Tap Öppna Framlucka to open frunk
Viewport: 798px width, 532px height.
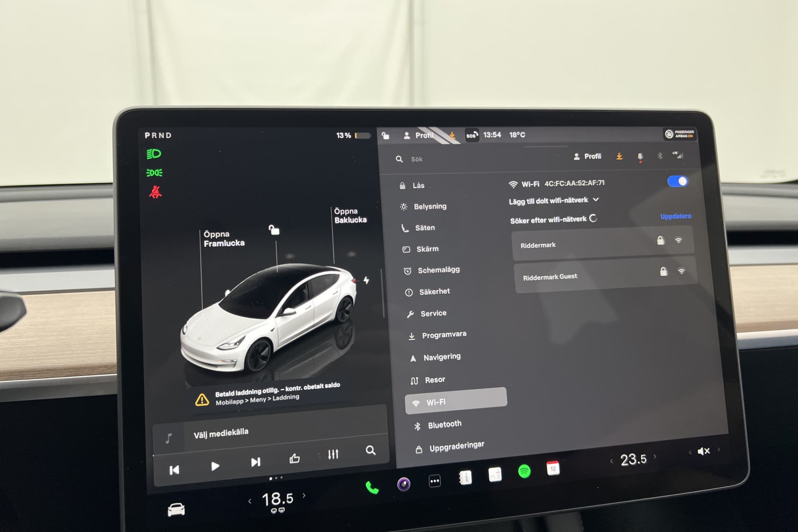point(224,239)
